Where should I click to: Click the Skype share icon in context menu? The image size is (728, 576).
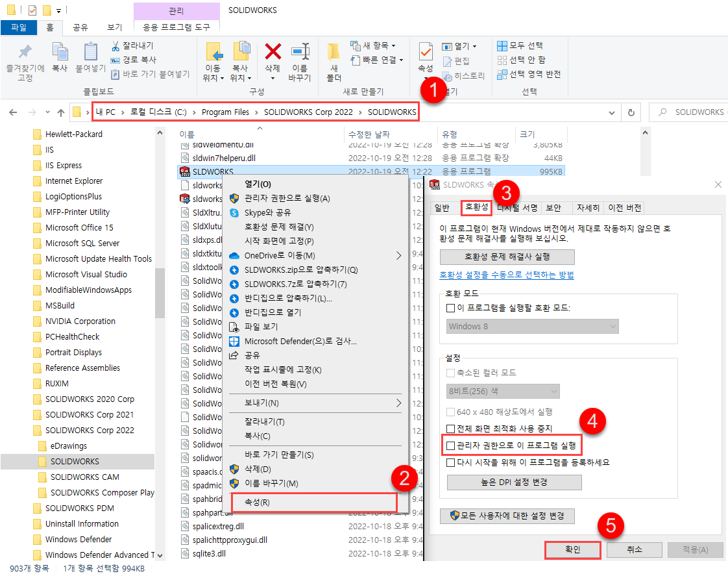coord(234,213)
